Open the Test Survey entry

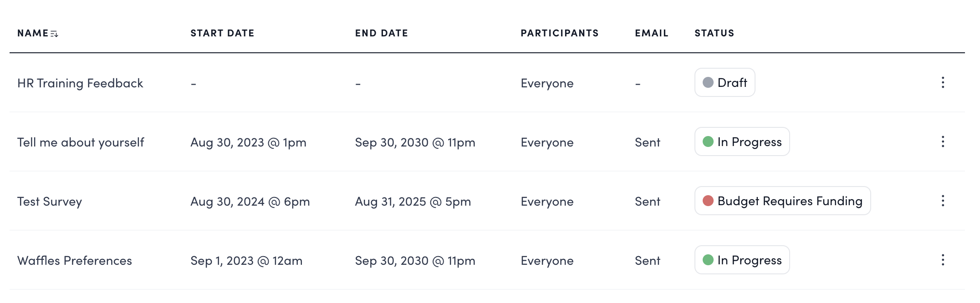[x=50, y=202]
